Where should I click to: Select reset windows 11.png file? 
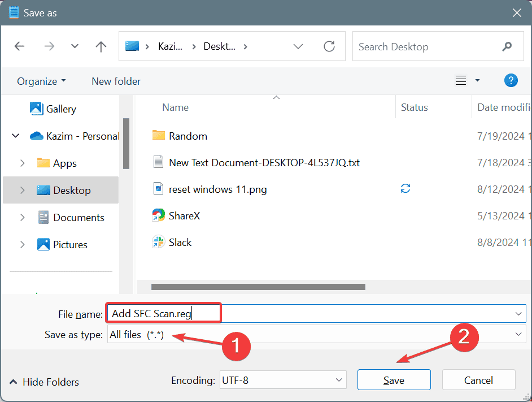point(217,189)
